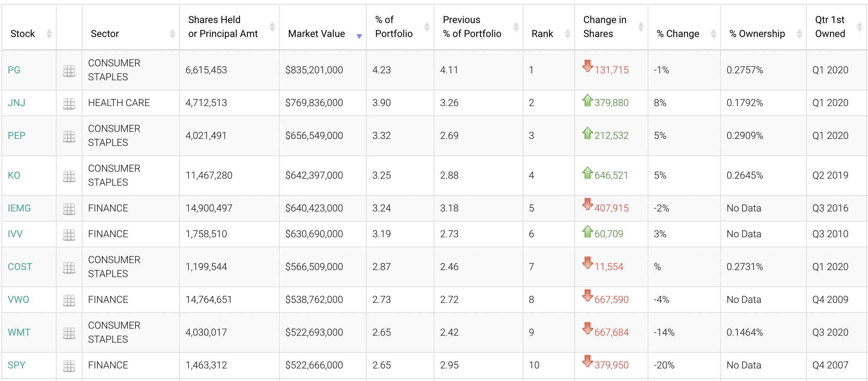Select the Q3 2016 quarter cell
The height and width of the screenshot is (381, 868).
pyautogui.click(x=837, y=208)
